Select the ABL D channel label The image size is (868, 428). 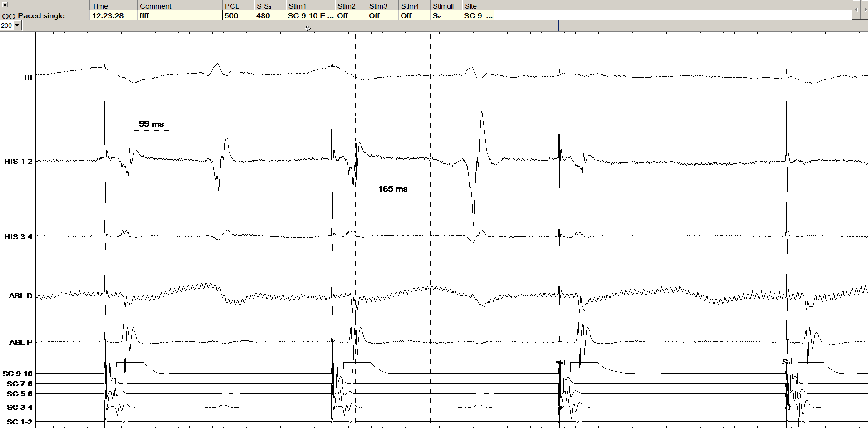(x=21, y=296)
